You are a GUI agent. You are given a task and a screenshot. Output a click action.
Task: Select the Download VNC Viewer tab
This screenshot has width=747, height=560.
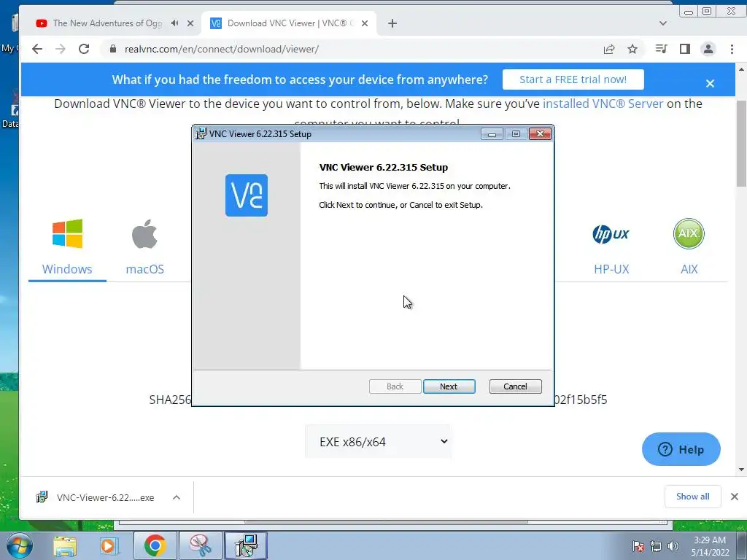pos(290,23)
